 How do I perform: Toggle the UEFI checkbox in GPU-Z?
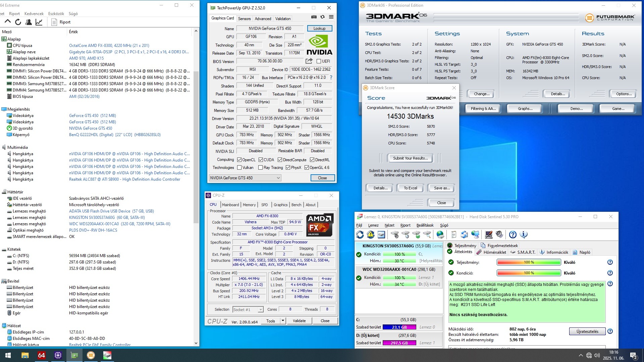pos(319,61)
